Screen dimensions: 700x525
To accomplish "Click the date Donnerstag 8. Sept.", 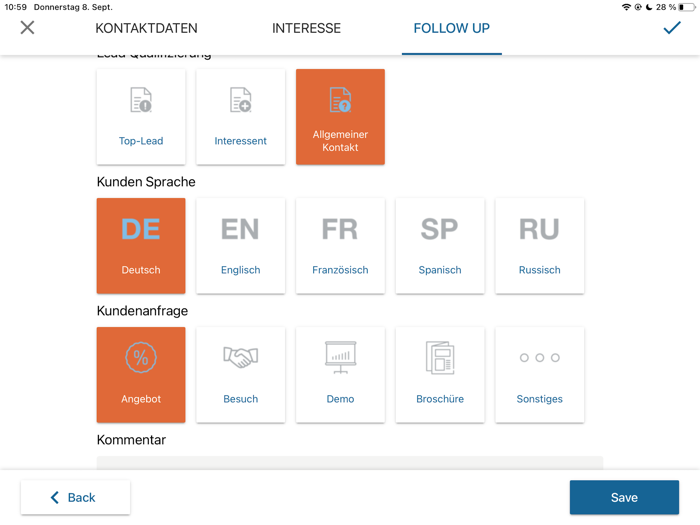I will [73, 7].
